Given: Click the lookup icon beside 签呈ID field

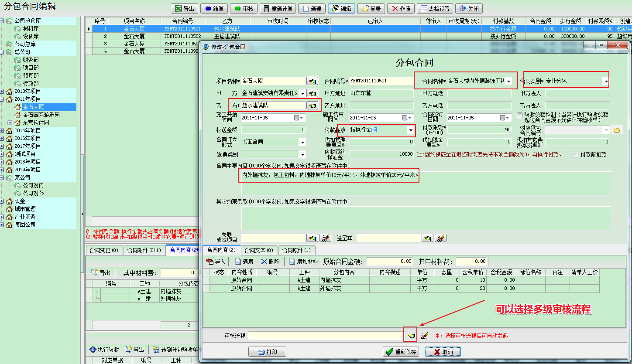Looking at the screenshot, I should pos(427,238).
